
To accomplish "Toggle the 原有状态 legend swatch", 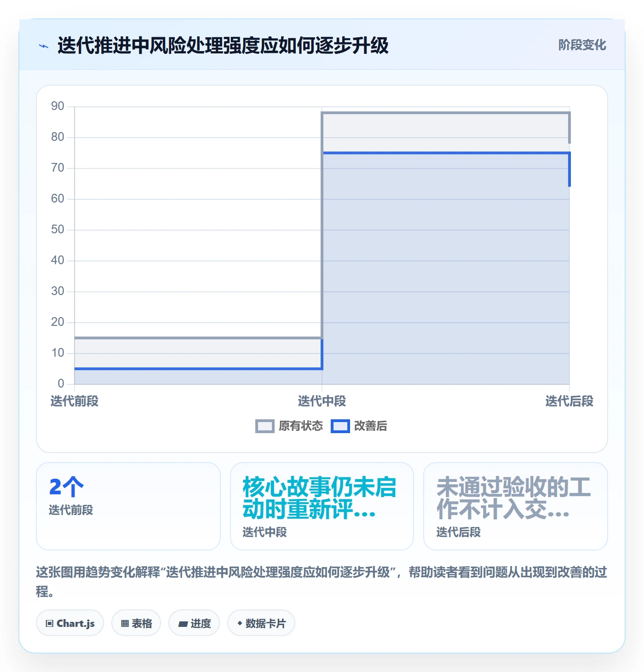I will (x=264, y=426).
